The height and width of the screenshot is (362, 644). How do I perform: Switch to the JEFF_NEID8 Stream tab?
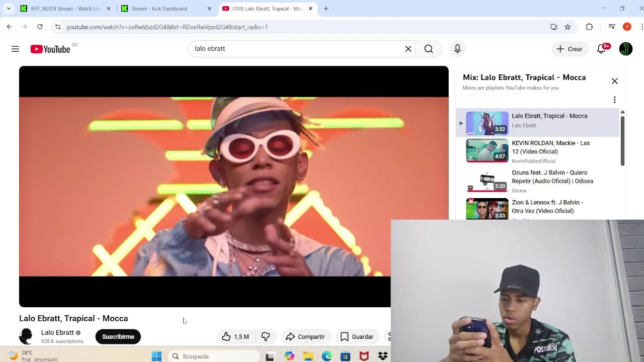click(65, 9)
